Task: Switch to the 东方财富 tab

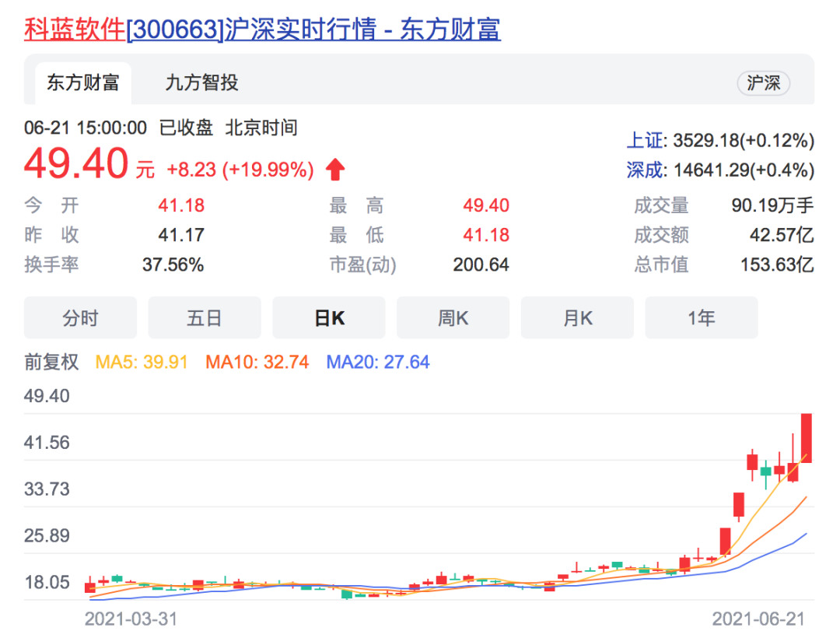Action: pos(83,82)
